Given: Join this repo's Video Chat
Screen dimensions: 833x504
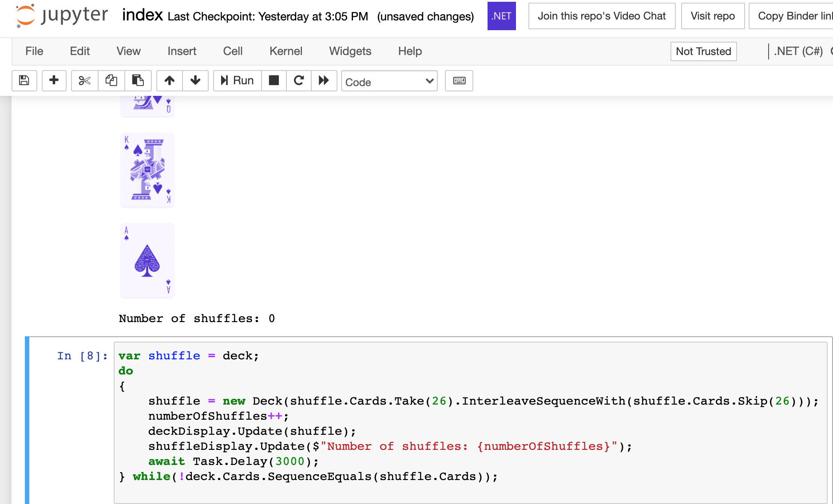Looking at the screenshot, I should point(601,16).
